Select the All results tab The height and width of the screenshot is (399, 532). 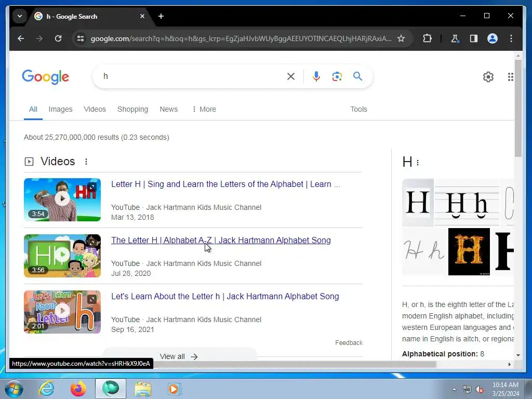[33, 109]
